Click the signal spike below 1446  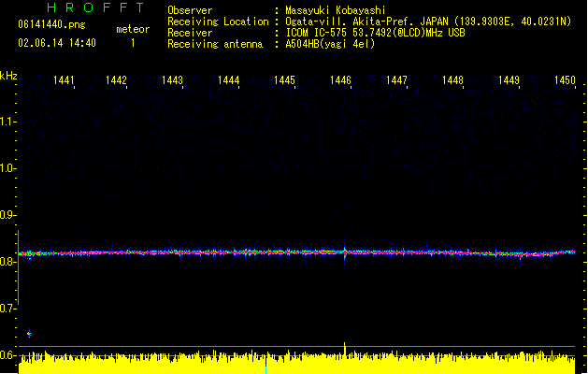coord(345,252)
